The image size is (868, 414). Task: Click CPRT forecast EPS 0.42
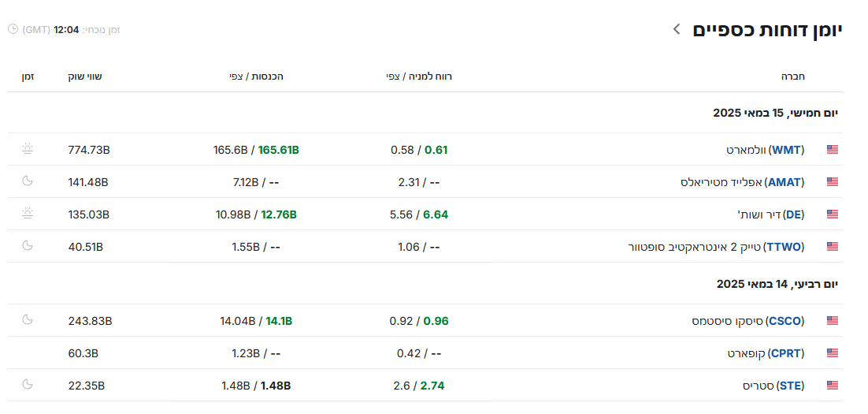409,353
